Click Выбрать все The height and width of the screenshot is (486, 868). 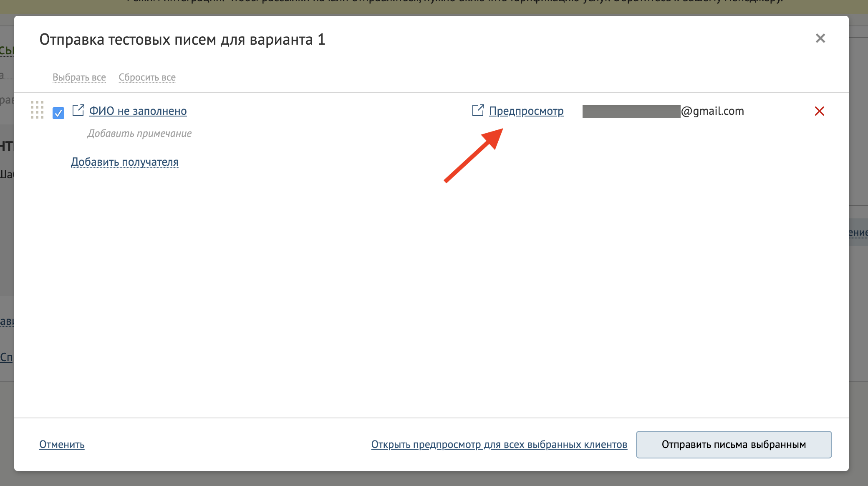coord(79,78)
